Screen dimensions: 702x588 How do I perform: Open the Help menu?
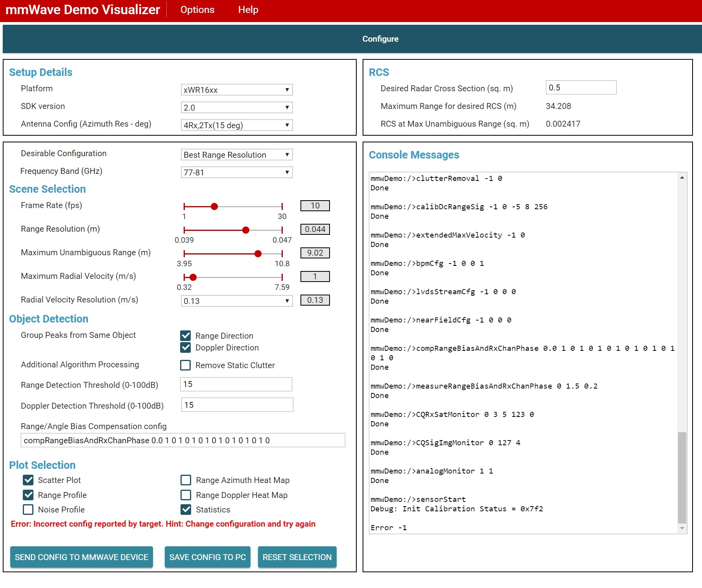coord(248,10)
